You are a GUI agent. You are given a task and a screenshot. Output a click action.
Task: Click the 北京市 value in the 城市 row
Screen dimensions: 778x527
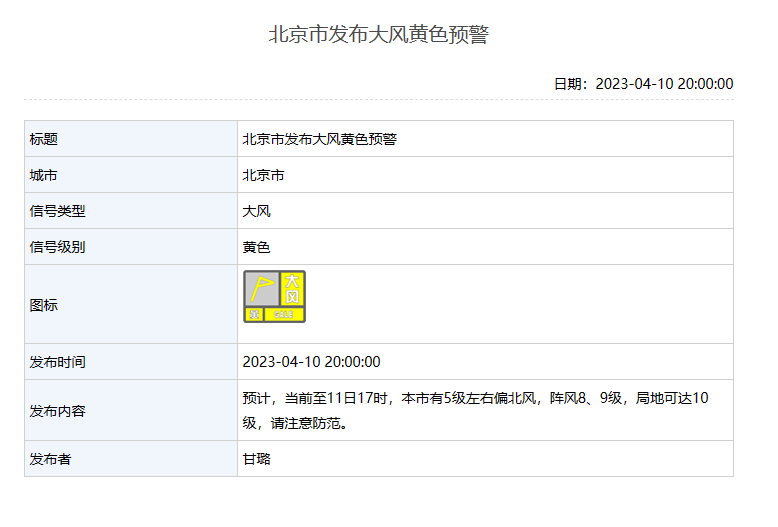[x=263, y=175]
